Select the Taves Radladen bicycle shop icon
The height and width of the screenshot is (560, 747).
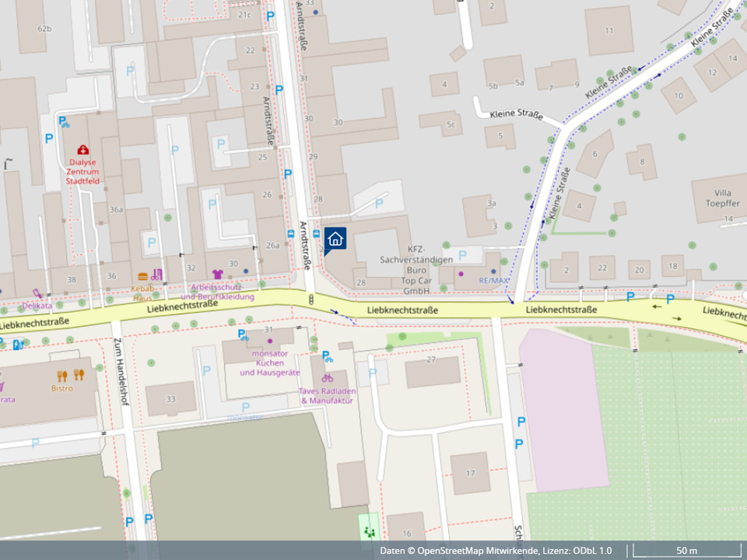click(328, 379)
